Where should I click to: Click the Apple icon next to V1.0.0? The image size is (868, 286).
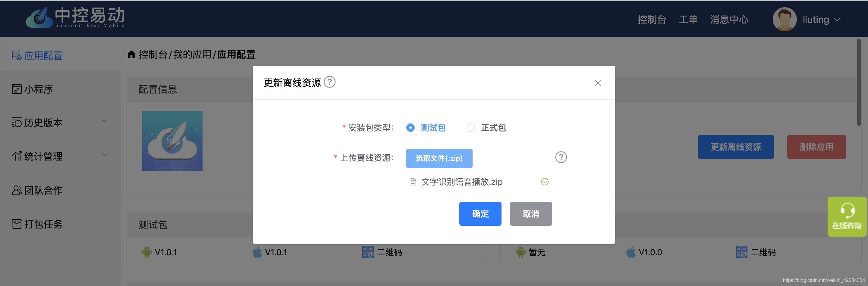631,252
